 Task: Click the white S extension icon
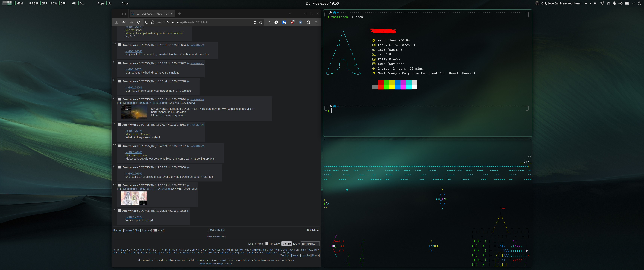click(x=276, y=22)
